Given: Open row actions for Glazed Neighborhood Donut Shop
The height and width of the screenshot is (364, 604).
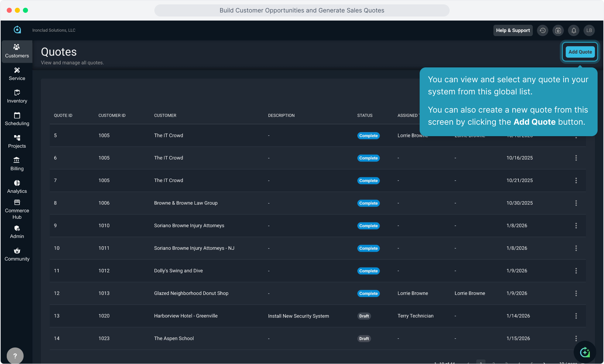Looking at the screenshot, I should [x=576, y=293].
